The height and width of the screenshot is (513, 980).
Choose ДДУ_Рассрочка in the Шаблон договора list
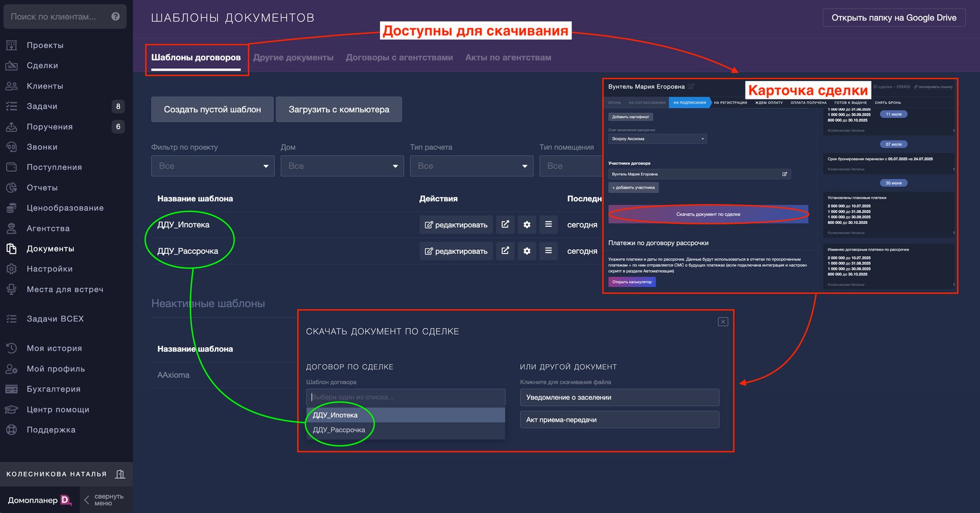(x=406, y=430)
